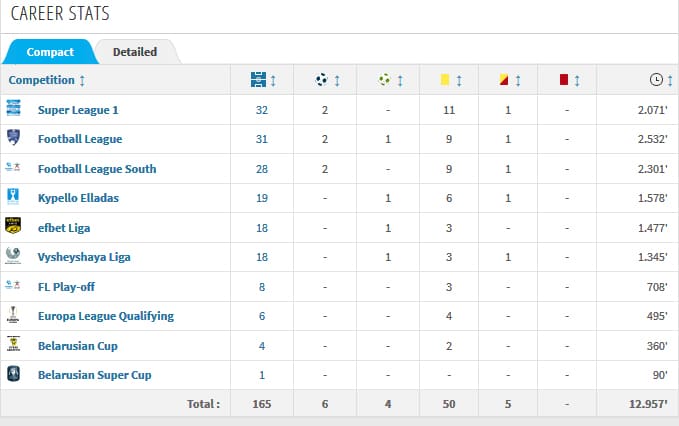Sort by second yellow card icon
This screenshot has height=426, width=679.
[508, 80]
